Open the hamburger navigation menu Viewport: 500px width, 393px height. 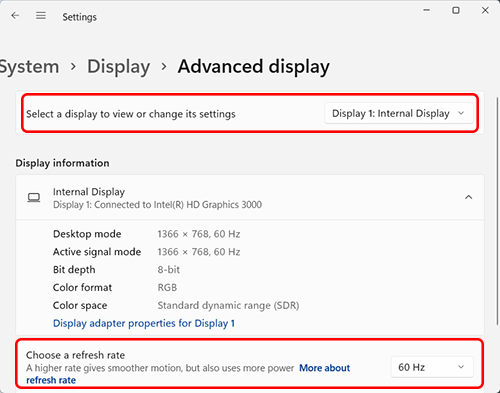pyautogui.click(x=41, y=15)
